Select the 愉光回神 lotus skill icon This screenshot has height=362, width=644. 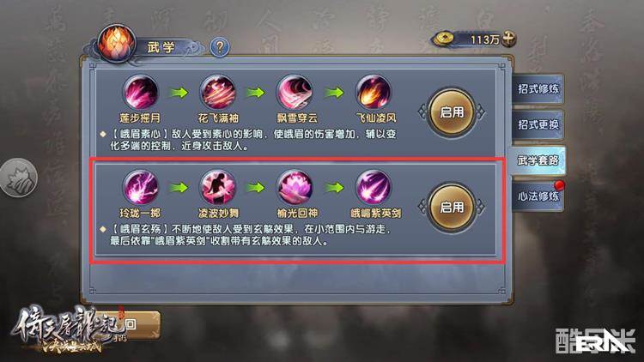(295, 188)
